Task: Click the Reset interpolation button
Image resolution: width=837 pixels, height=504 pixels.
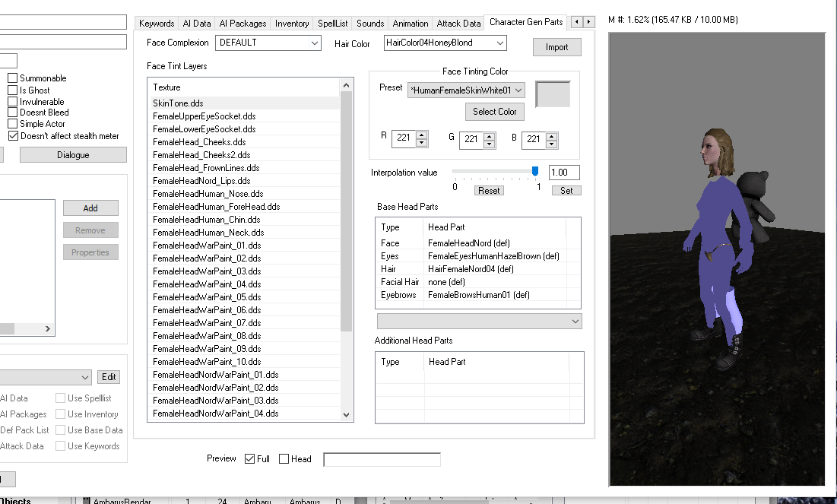Action: [489, 191]
